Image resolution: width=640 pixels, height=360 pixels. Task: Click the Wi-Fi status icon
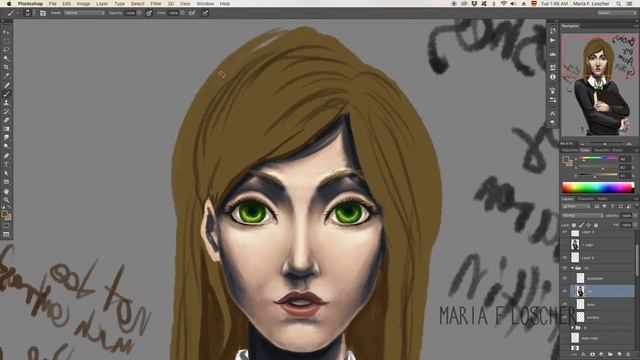point(503,4)
